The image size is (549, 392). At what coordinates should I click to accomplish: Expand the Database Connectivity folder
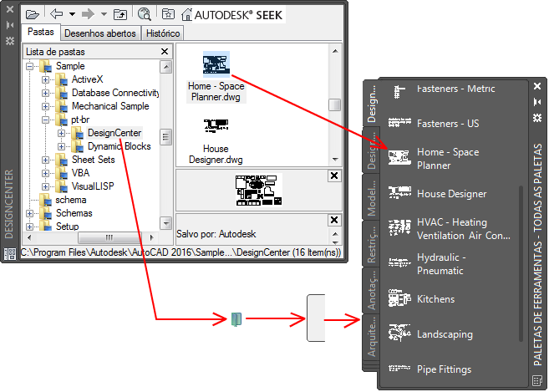(x=45, y=93)
